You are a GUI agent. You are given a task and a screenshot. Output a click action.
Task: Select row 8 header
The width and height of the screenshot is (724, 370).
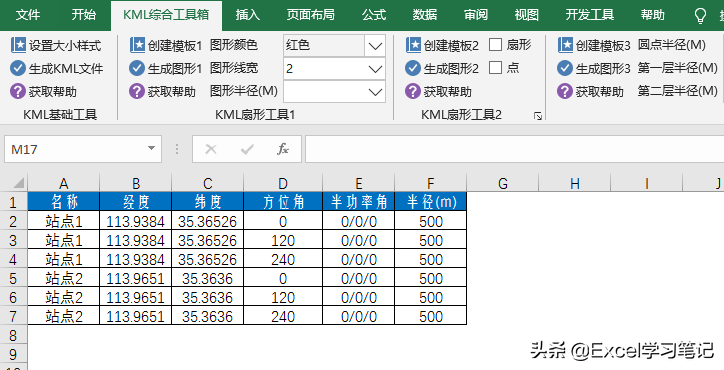pos(13,335)
